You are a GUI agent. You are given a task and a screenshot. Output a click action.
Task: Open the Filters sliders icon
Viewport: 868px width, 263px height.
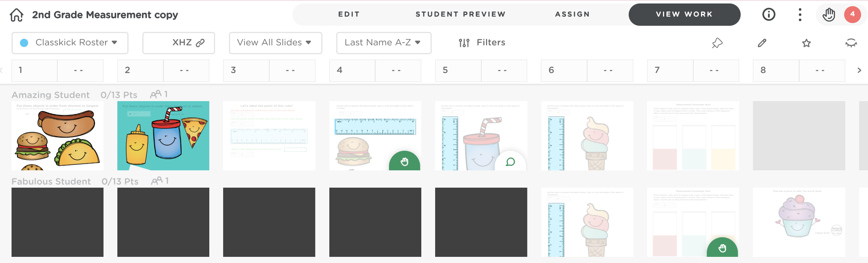point(464,43)
